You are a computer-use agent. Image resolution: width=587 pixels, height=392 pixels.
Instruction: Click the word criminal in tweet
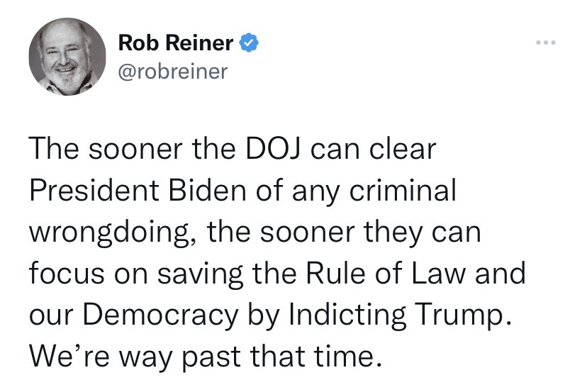pyautogui.click(x=403, y=190)
